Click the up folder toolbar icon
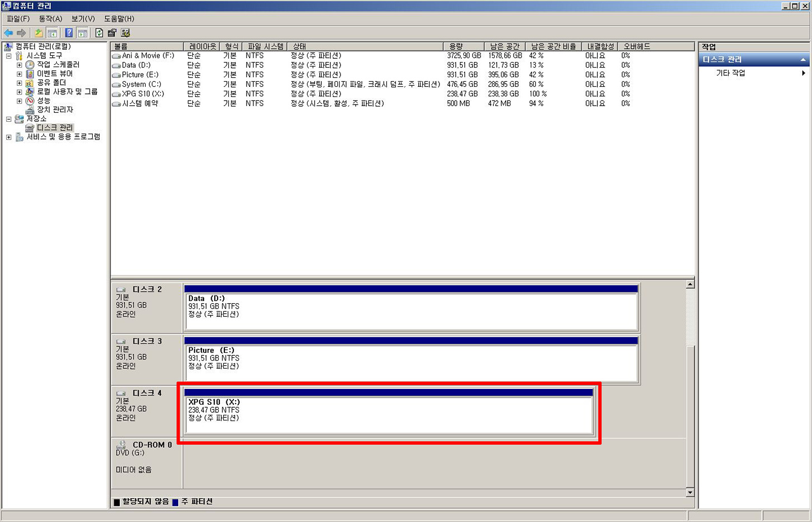 coord(39,32)
